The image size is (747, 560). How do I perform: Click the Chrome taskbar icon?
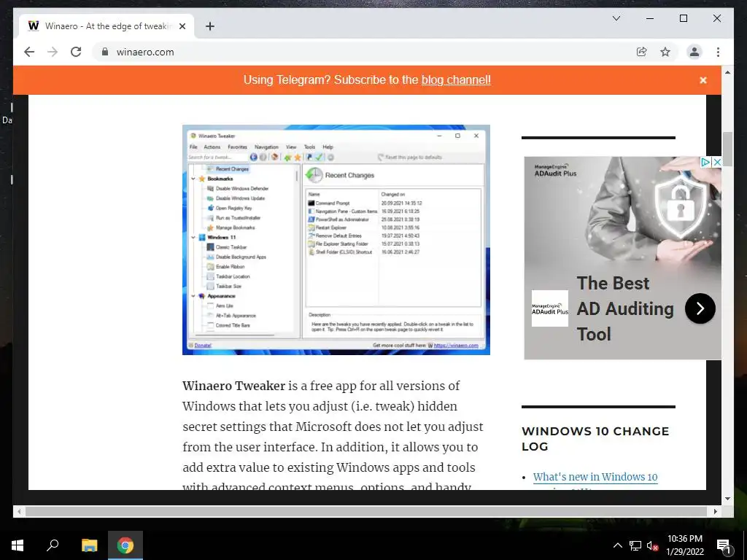click(x=125, y=545)
